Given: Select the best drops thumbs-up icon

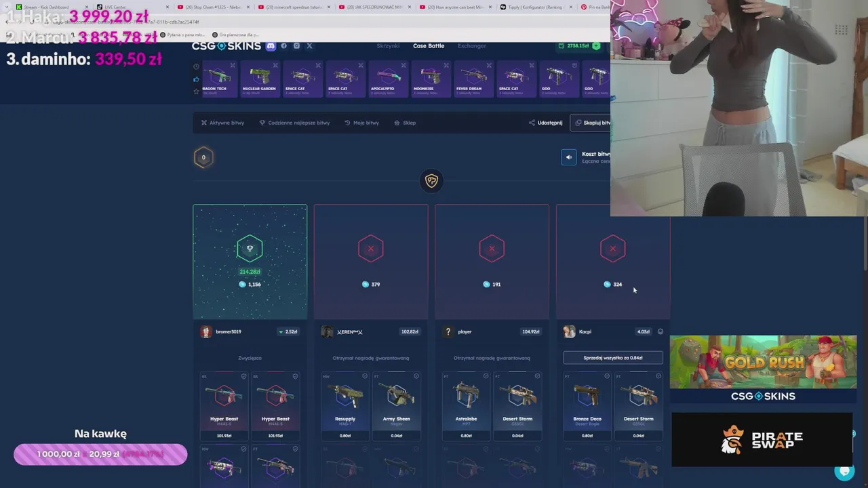Looking at the screenshot, I should click(197, 79).
